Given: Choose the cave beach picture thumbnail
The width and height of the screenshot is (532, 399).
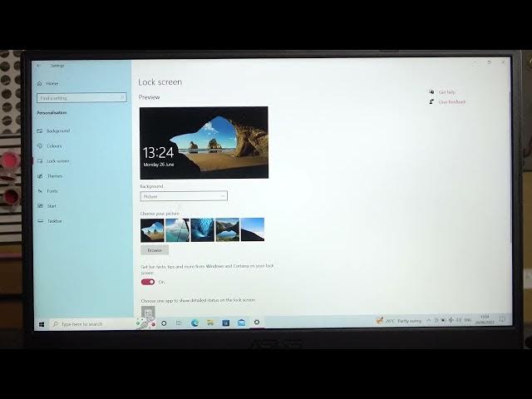Looking at the screenshot, I should 152,229.
